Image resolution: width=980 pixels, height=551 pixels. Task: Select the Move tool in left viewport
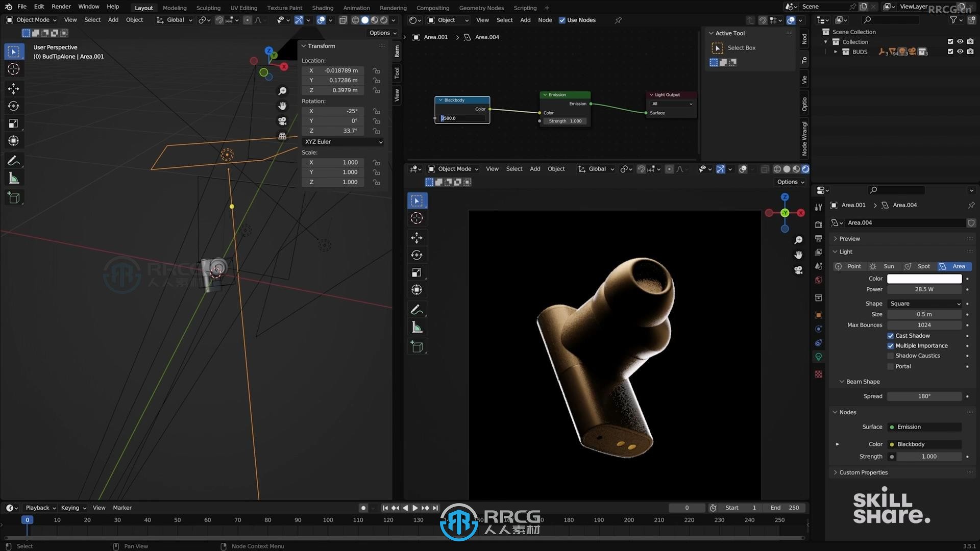click(x=14, y=89)
